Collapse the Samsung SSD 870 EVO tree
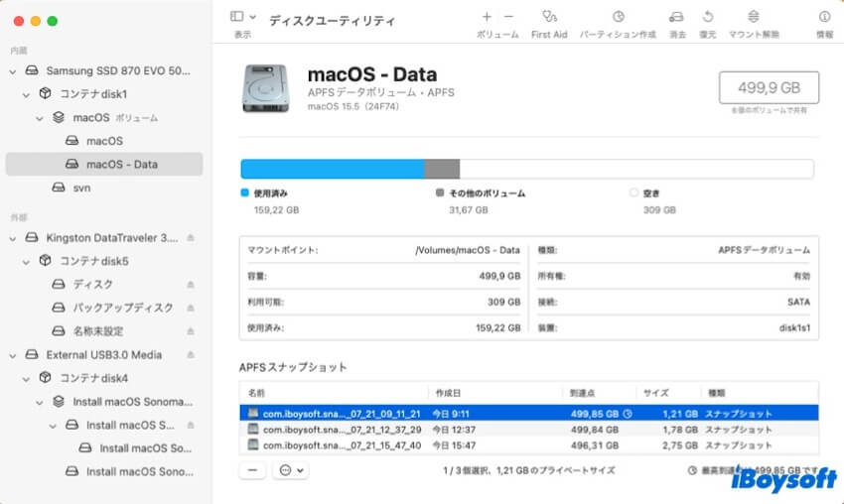Viewport: 844px width, 504px height. 13,71
